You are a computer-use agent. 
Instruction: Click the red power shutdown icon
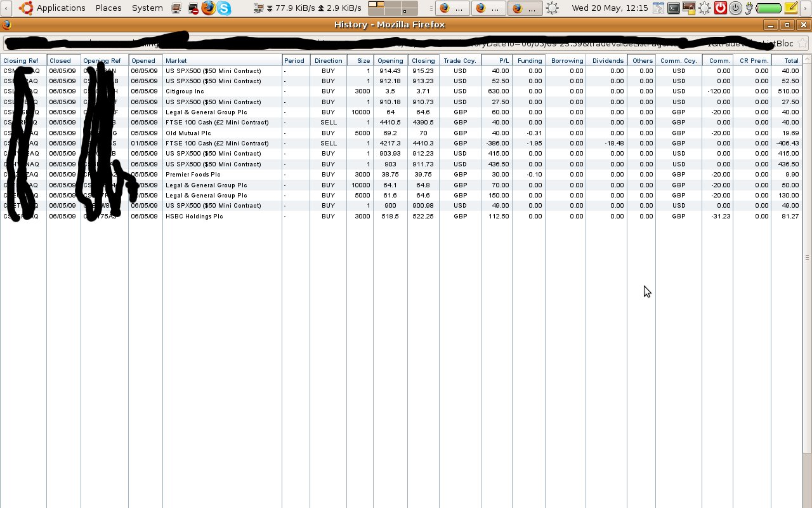(x=720, y=8)
